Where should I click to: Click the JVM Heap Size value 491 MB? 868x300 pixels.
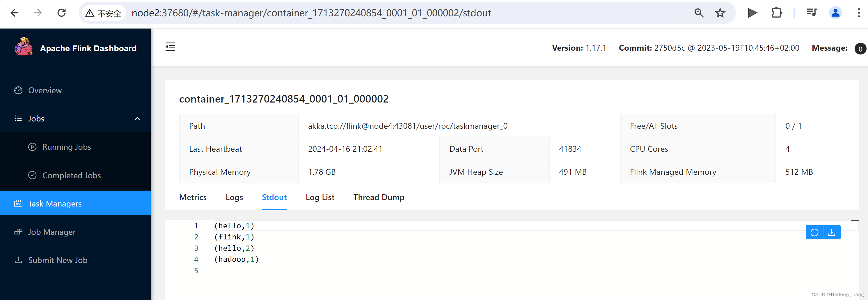click(x=572, y=172)
